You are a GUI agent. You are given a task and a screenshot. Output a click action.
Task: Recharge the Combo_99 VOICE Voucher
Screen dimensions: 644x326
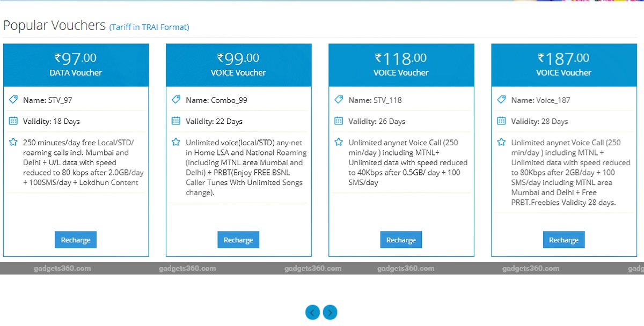click(238, 240)
